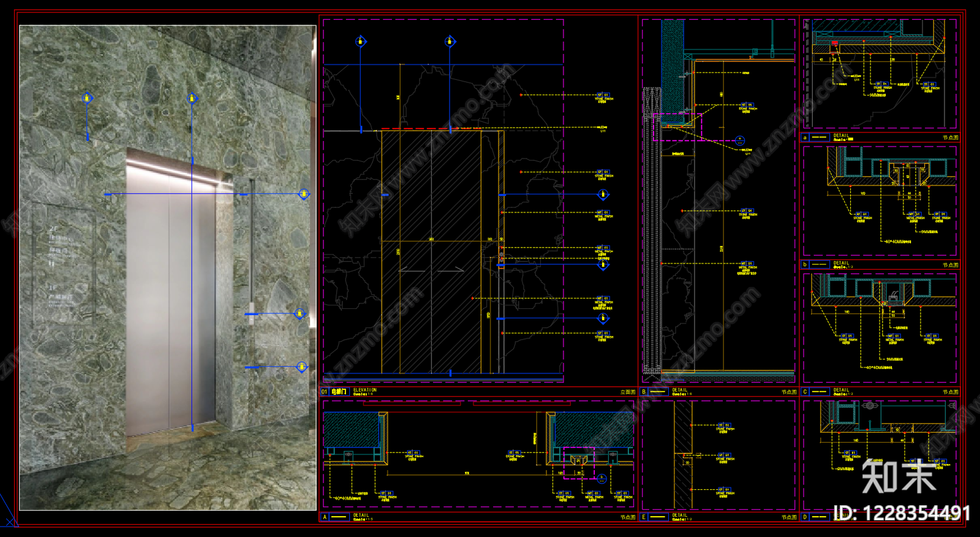The image size is (980, 537).
Task: Select the "电梯门" drawing title label
Action: (339, 392)
